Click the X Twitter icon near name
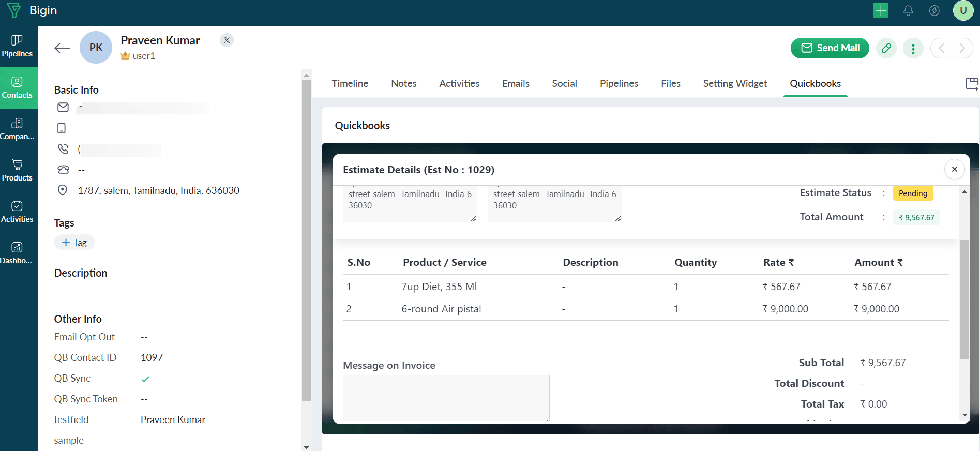 click(x=227, y=40)
